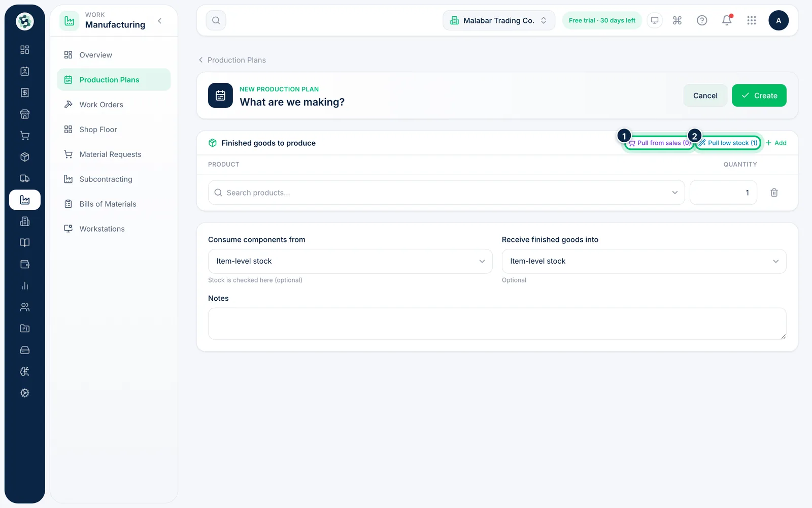Screen dimensions: 812x508
Task: Open Bills of Materials
Action: pos(114,204)
